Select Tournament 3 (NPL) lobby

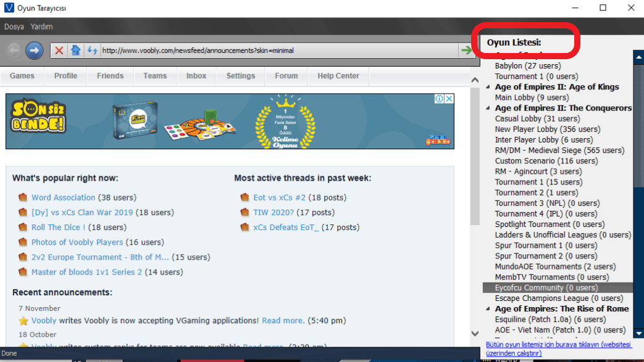point(547,203)
